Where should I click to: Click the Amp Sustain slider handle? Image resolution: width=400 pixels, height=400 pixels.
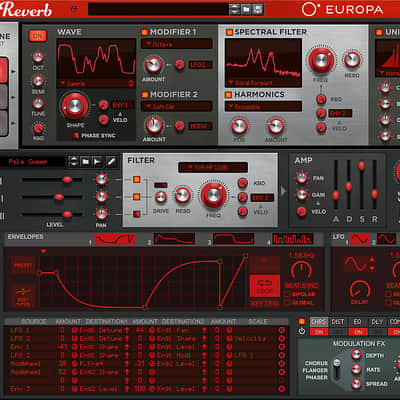point(361,166)
